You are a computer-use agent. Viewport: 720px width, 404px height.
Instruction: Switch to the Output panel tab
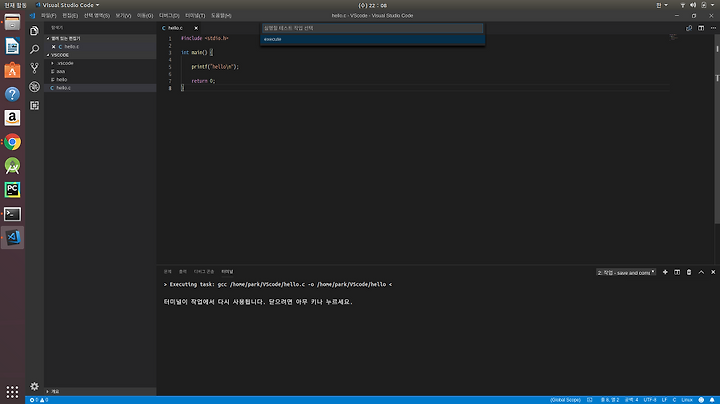click(x=182, y=272)
